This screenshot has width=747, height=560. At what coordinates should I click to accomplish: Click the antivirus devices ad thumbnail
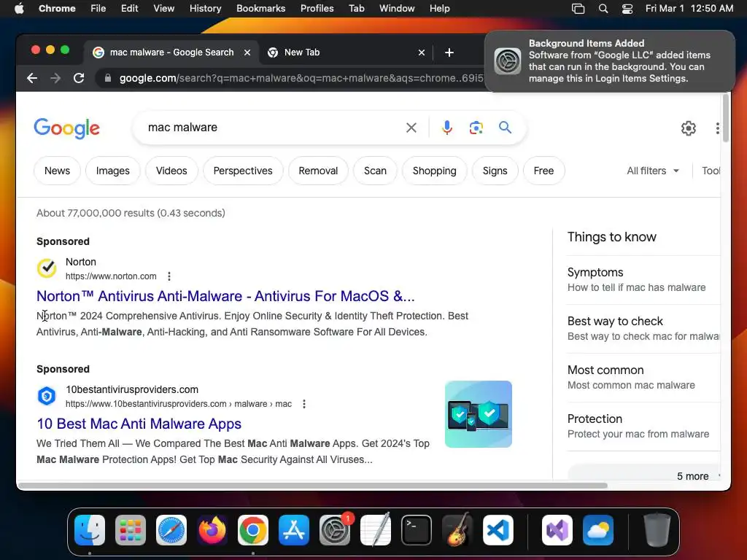(479, 414)
